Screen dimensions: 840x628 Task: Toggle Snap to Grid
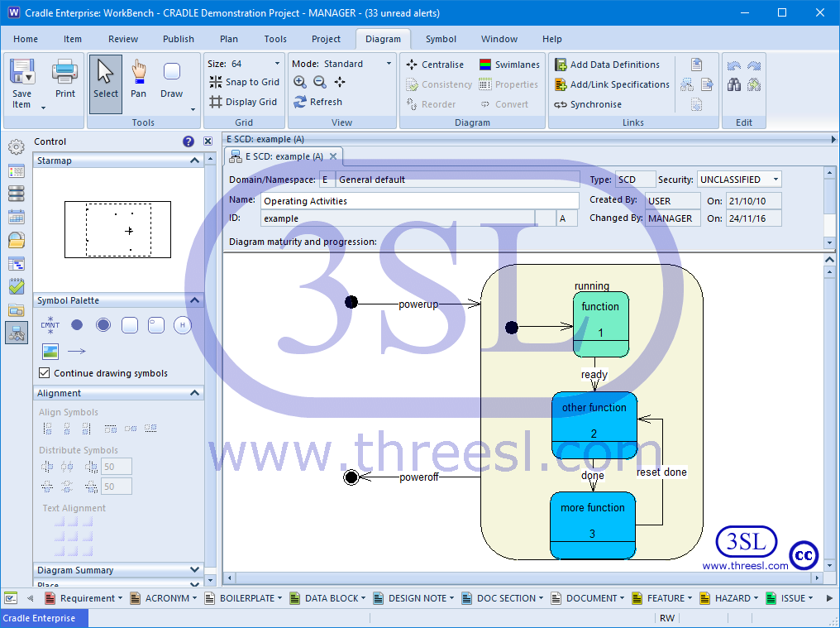pyautogui.click(x=244, y=82)
